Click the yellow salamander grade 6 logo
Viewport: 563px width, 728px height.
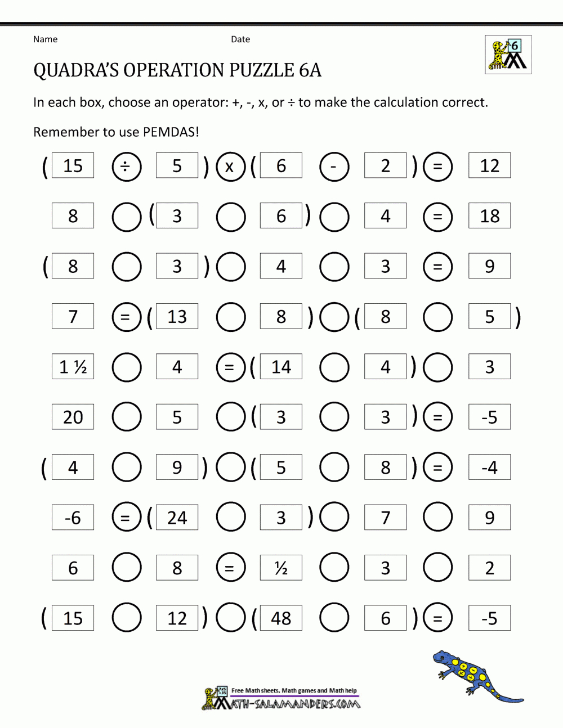508,55
